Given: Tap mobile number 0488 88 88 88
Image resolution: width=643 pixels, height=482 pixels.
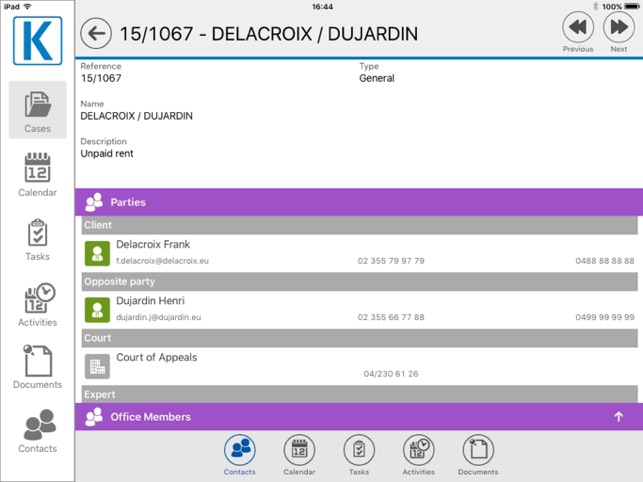Looking at the screenshot, I should coord(605,261).
